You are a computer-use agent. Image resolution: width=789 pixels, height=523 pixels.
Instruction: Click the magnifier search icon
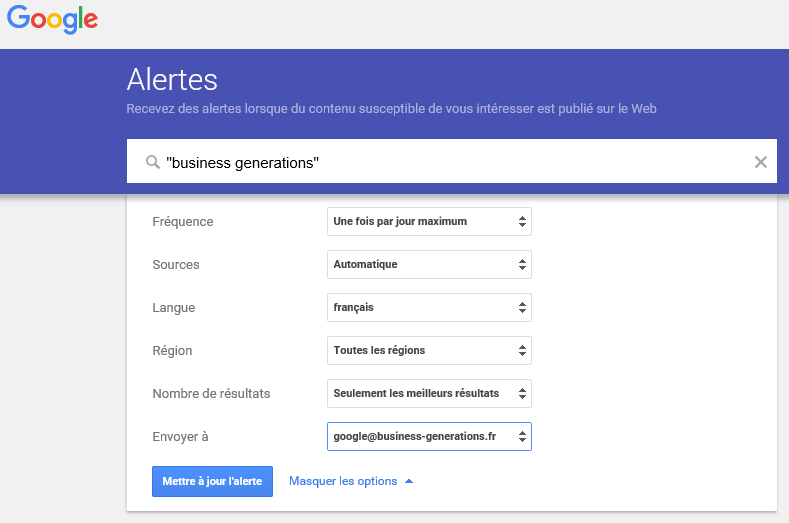click(152, 162)
